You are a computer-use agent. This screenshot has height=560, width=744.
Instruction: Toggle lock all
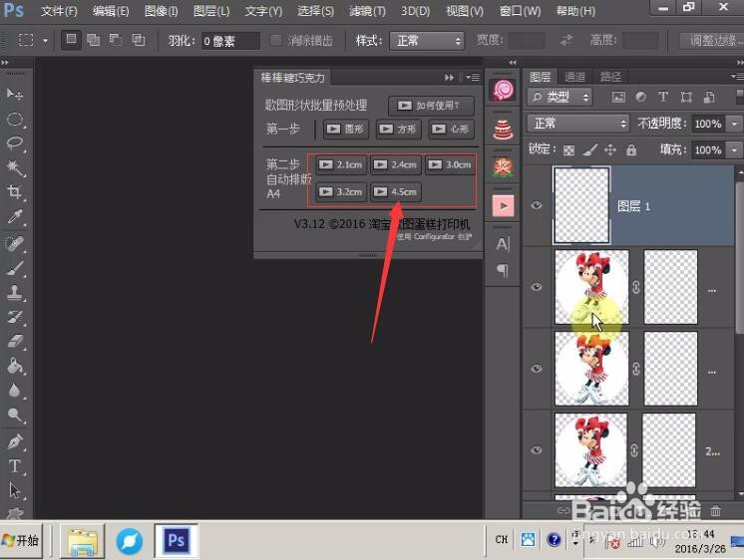(x=631, y=150)
